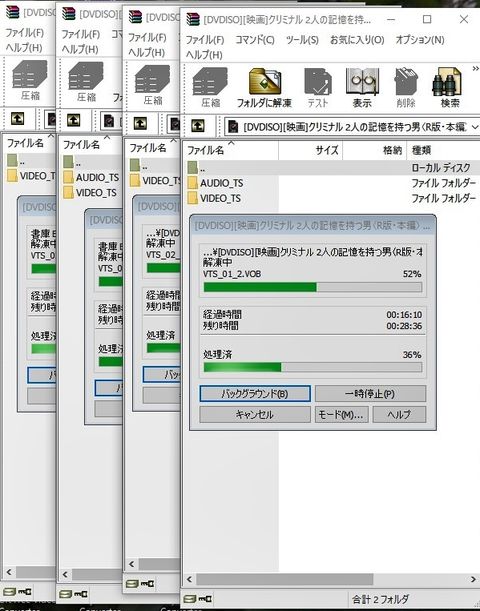Expand the toolbar overflow chevron »
The height and width of the screenshot is (611, 480).
point(475,69)
